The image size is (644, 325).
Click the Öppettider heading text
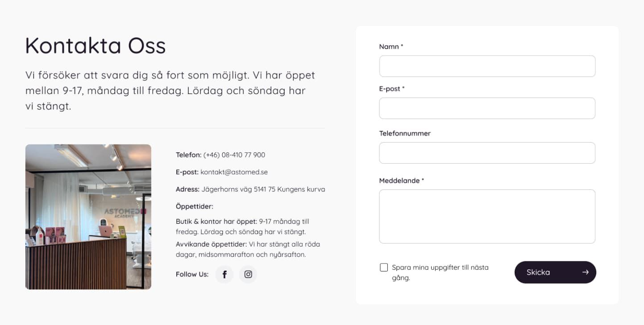[x=195, y=206]
